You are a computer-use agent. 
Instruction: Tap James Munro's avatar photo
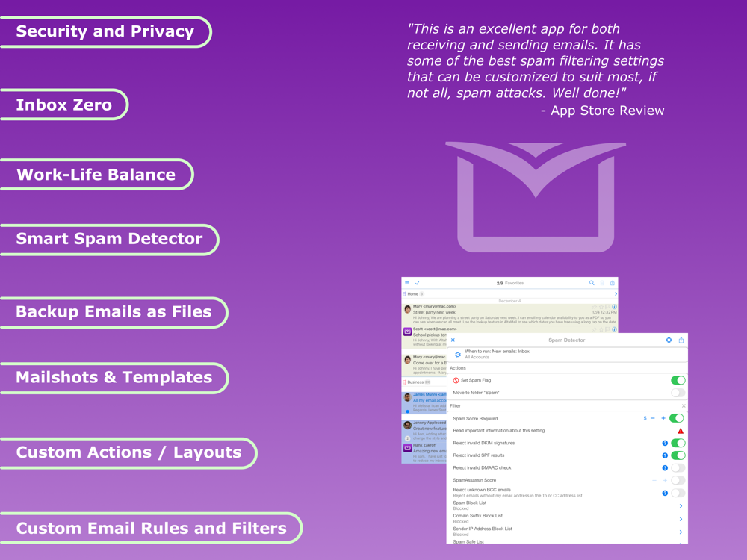pos(408,397)
